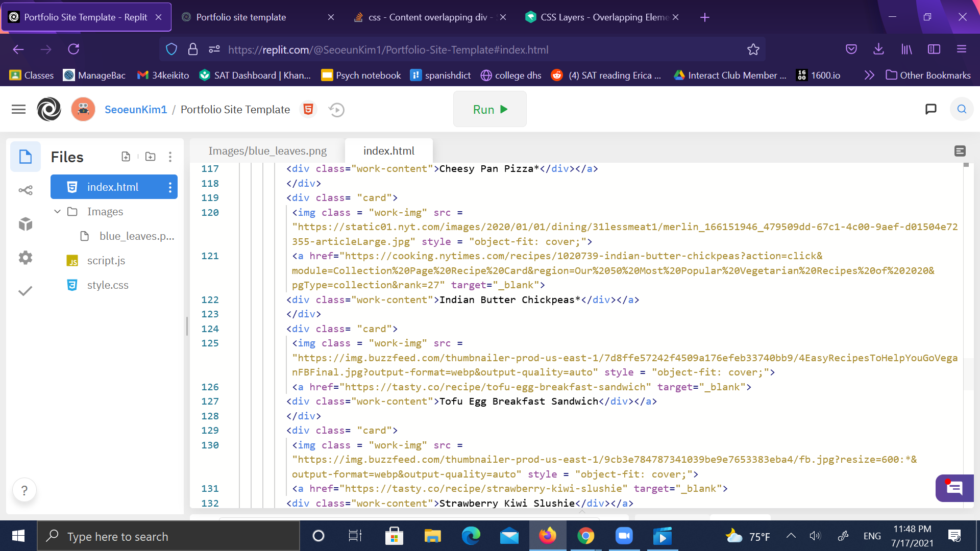Click the new file icon

pyautogui.click(x=126, y=157)
